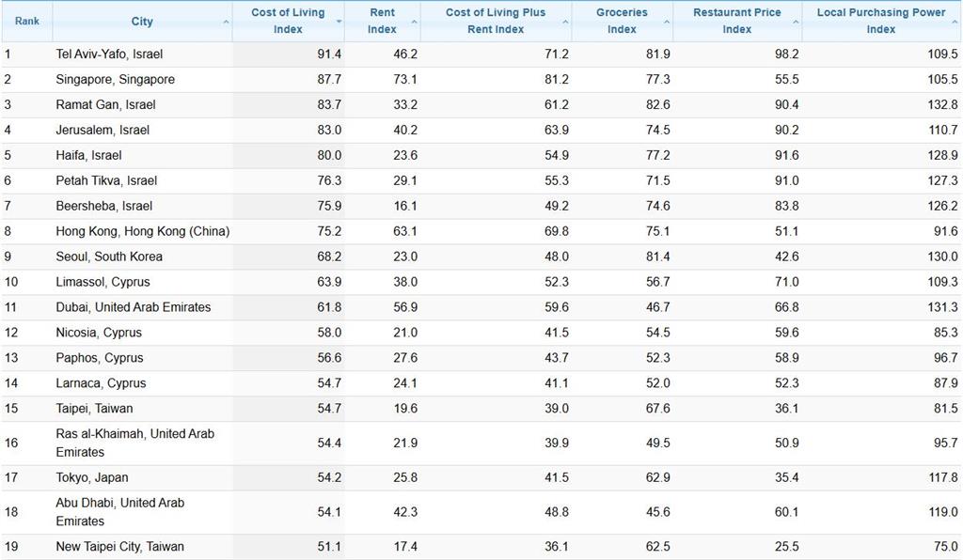Click the Hong Kong, Hong Kong (China) entry
The width and height of the screenshot is (963, 560).
[x=142, y=231]
